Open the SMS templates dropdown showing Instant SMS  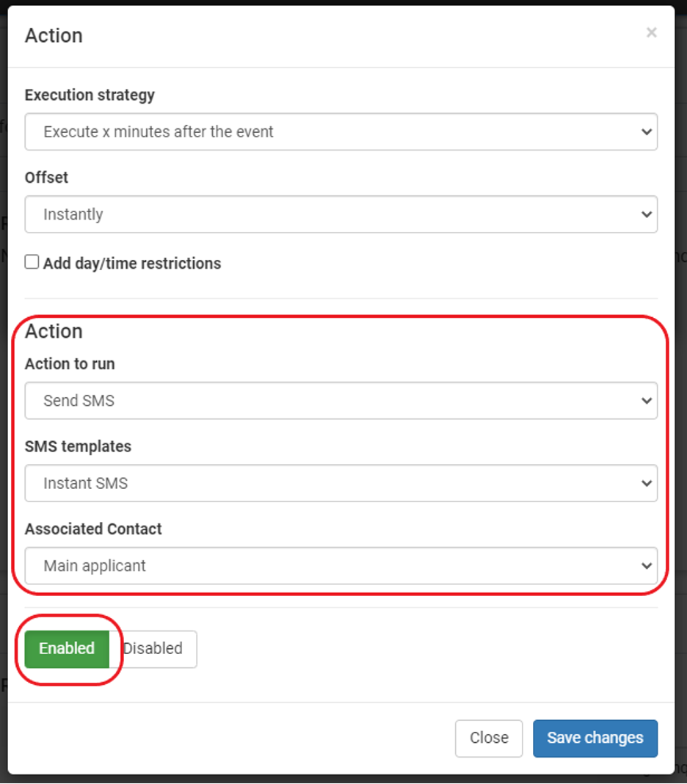pos(341,483)
